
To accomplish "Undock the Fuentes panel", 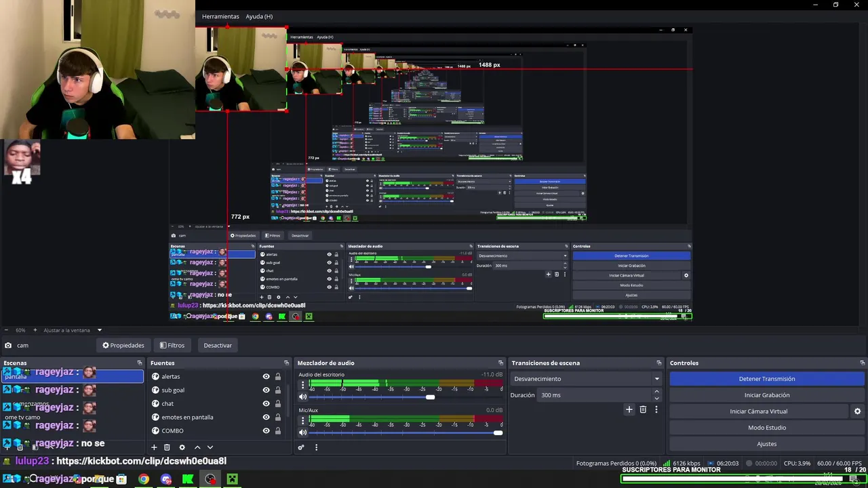I will (286, 363).
